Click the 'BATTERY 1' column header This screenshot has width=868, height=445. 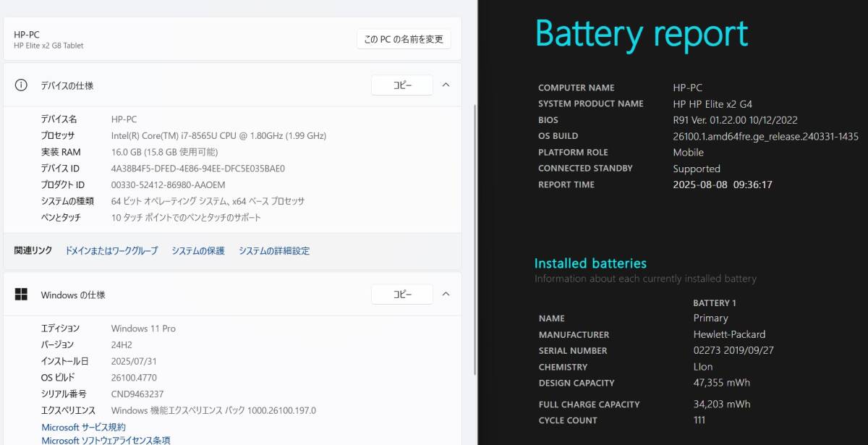click(715, 303)
